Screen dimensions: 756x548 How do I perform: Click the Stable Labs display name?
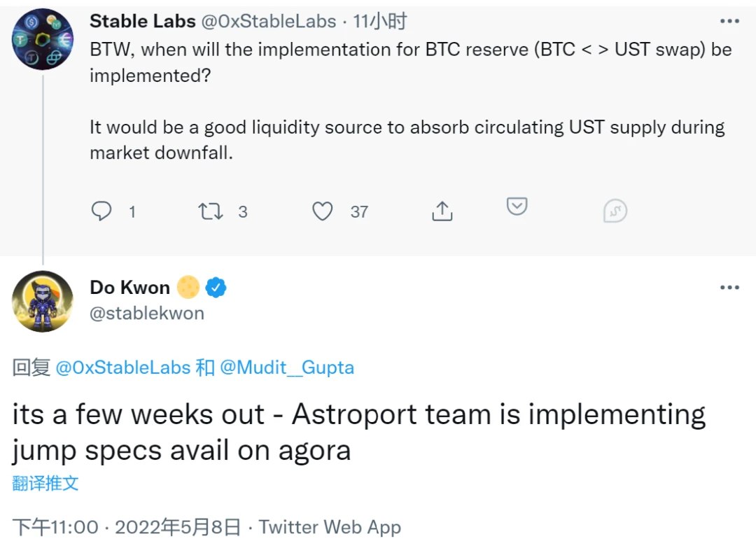coord(142,22)
